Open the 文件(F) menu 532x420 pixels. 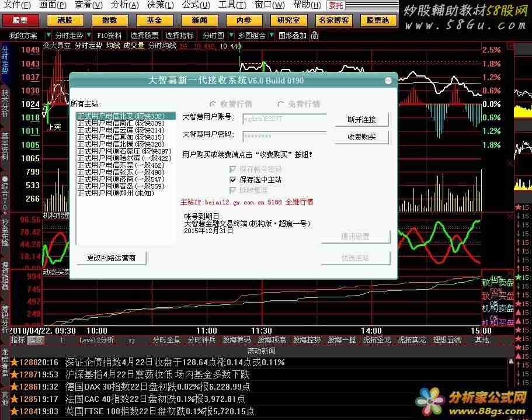[17, 5]
